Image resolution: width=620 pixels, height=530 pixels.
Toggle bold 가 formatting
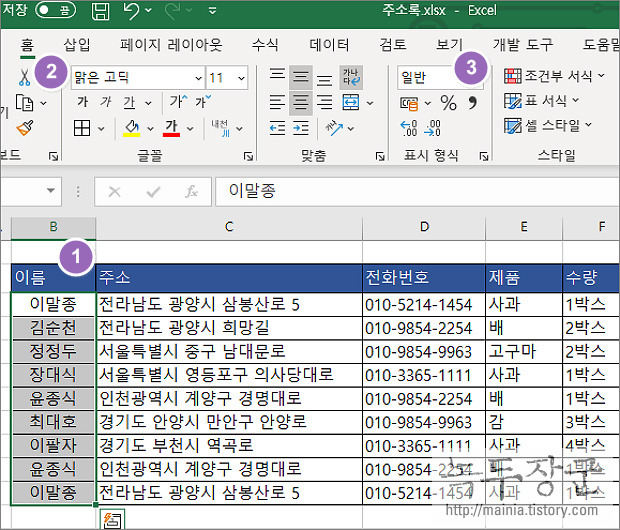click(x=83, y=102)
